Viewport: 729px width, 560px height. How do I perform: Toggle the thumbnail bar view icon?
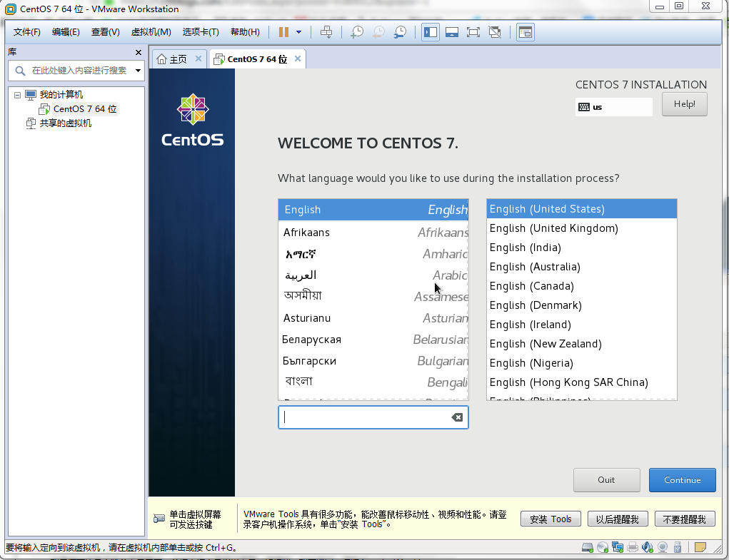click(x=452, y=32)
